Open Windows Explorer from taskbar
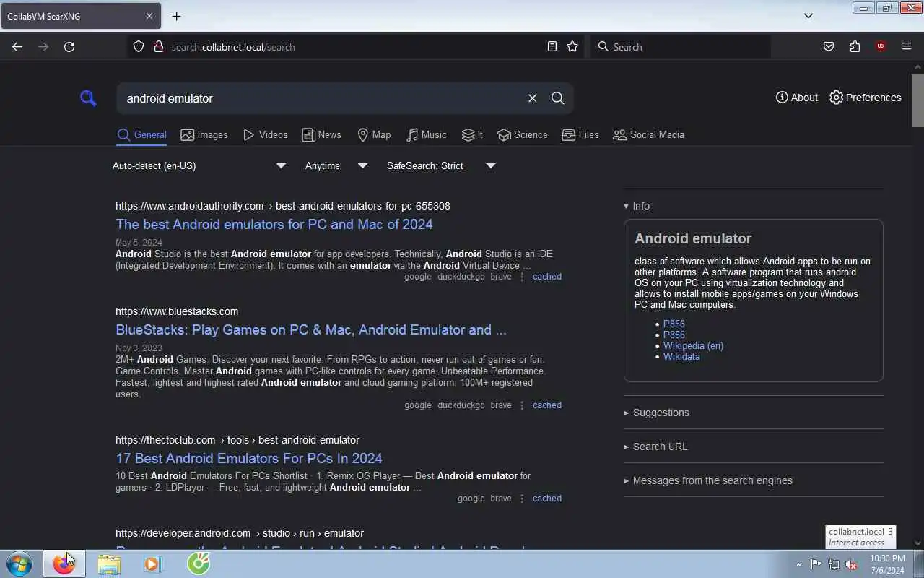The image size is (924, 578). [108, 564]
